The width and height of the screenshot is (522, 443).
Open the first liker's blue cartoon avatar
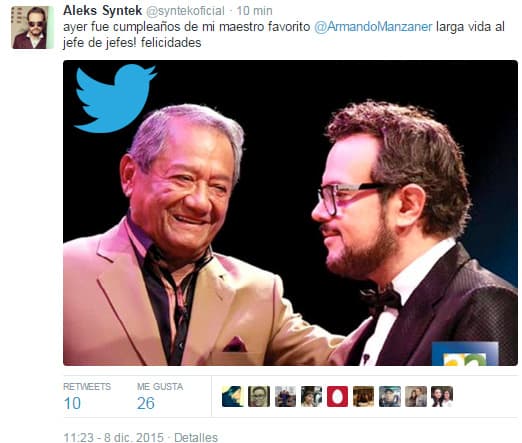[x=232, y=396]
